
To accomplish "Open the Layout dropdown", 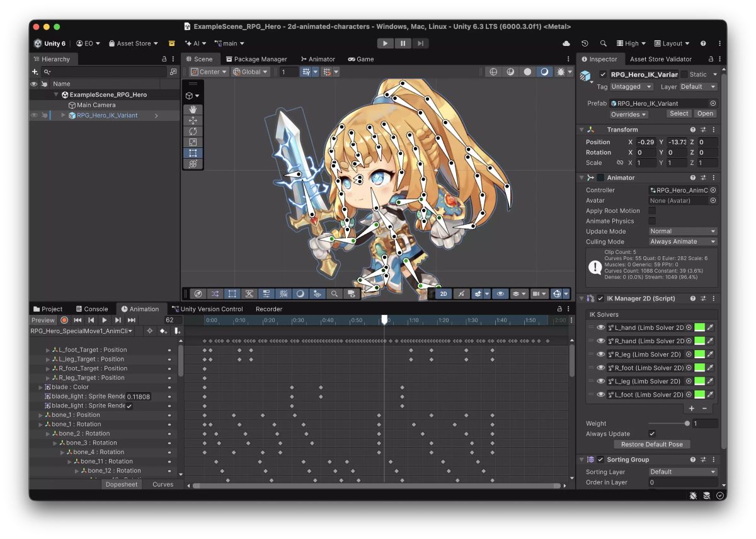I will click(672, 43).
